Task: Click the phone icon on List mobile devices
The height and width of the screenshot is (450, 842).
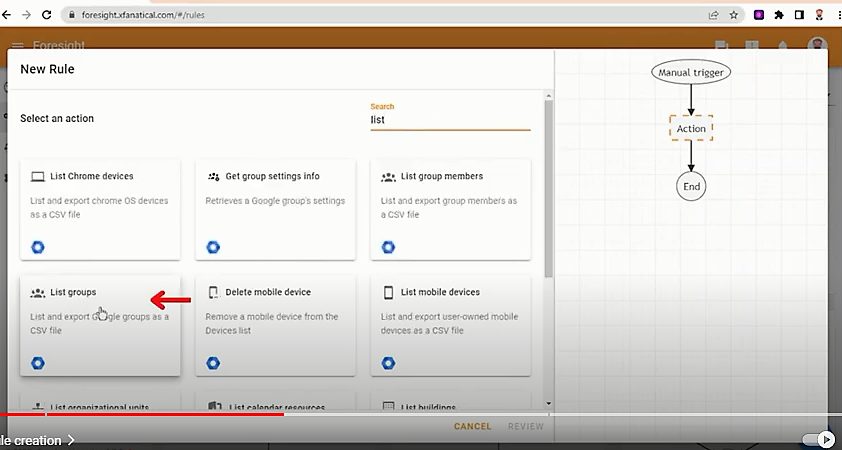Action: pos(388,292)
